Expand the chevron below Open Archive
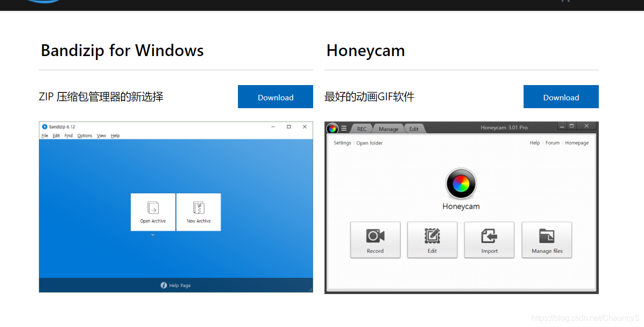This screenshot has height=327, width=644. 153,235
